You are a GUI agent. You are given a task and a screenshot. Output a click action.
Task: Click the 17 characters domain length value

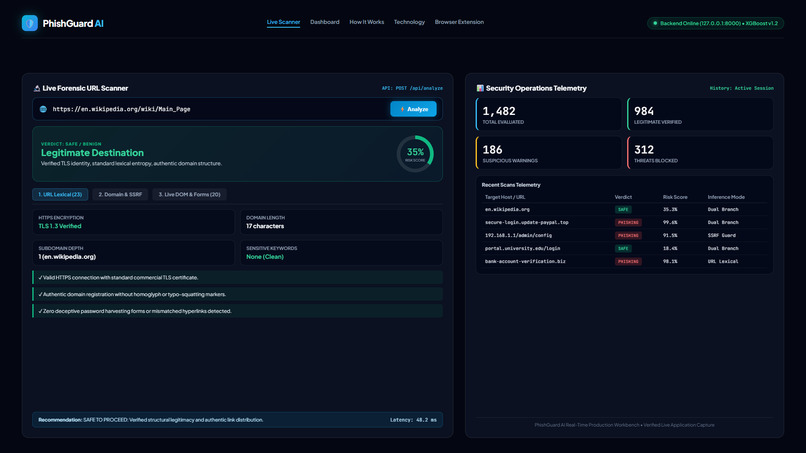265,226
